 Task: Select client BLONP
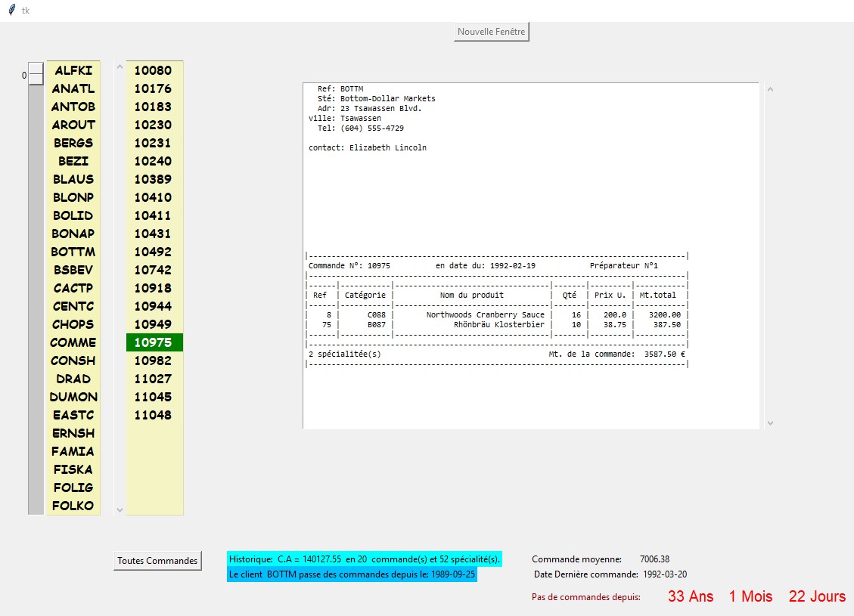click(73, 197)
